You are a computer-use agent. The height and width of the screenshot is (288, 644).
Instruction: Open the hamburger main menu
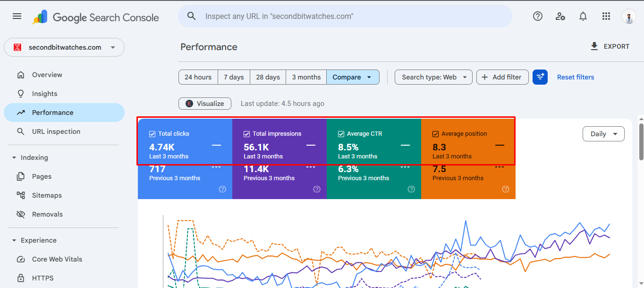(x=17, y=16)
